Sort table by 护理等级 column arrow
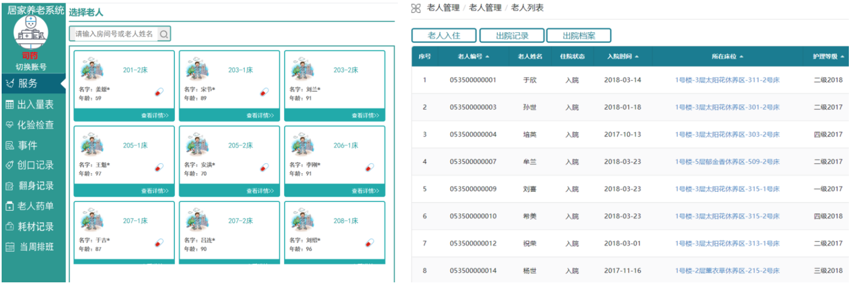 [x=842, y=57]
